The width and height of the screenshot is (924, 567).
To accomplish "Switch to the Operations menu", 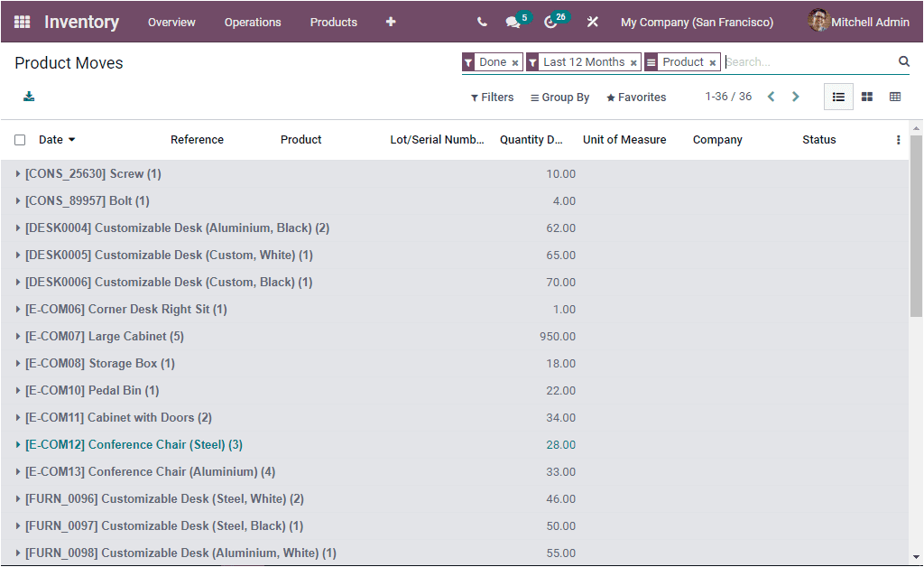I will (x=253, y=22).
